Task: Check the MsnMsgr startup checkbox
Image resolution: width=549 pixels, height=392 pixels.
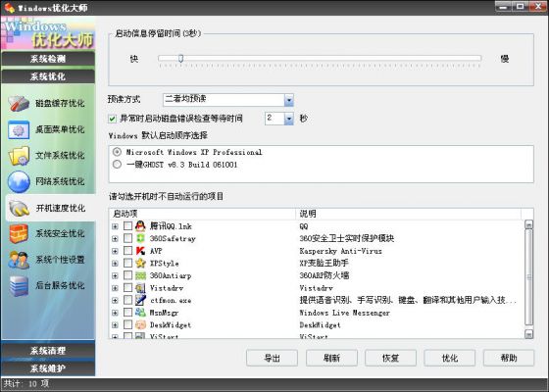Action: [127, 313]
